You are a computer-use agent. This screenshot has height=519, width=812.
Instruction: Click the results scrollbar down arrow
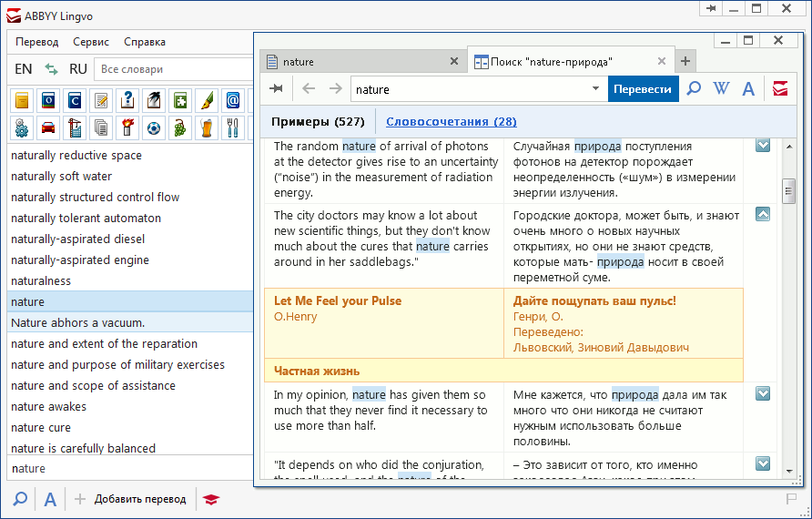pos(788,472)
